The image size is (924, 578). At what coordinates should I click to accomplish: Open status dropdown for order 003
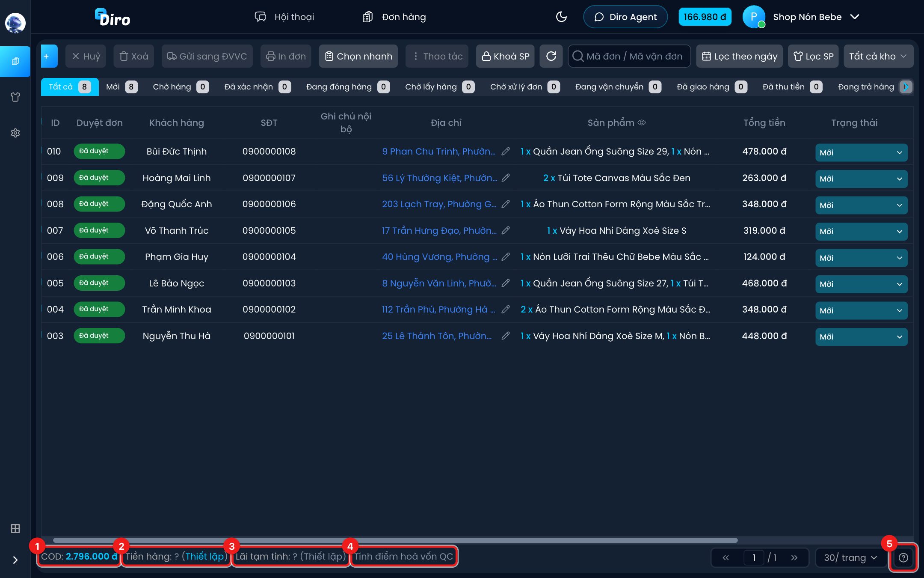coord(861,337)
